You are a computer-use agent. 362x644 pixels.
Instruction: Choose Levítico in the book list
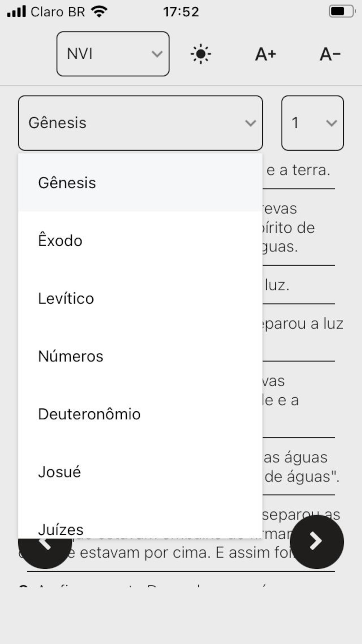pos(66,299)
